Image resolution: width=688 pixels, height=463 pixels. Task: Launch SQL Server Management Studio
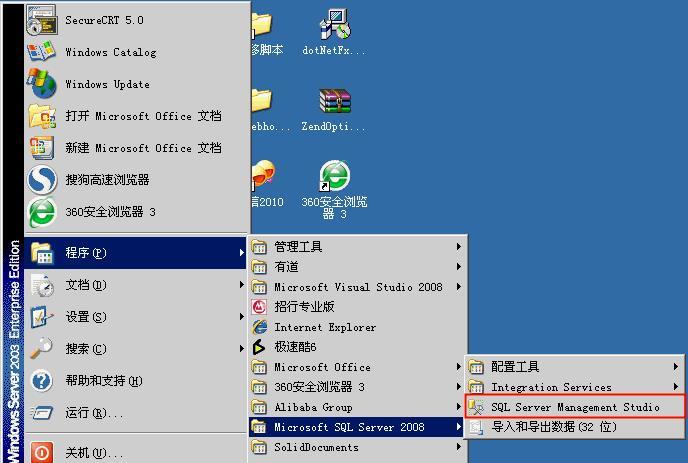coord(574,407)
